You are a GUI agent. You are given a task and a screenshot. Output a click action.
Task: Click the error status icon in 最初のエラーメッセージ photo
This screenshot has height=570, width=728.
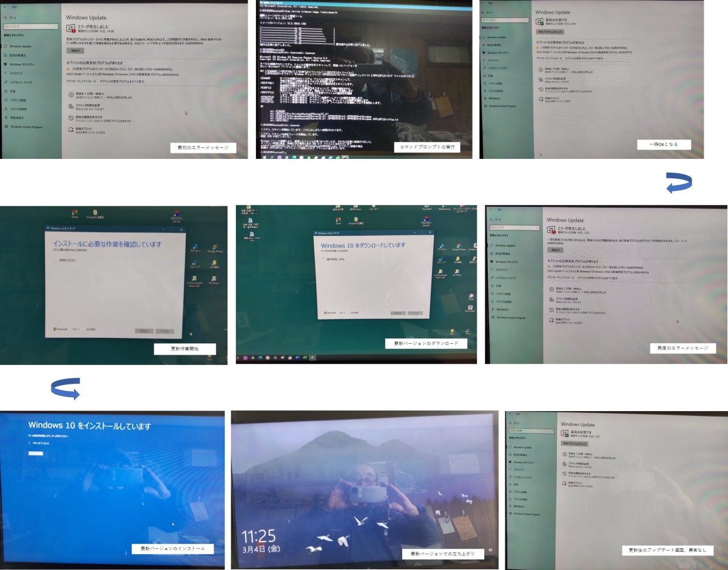[x=72, y=29]
